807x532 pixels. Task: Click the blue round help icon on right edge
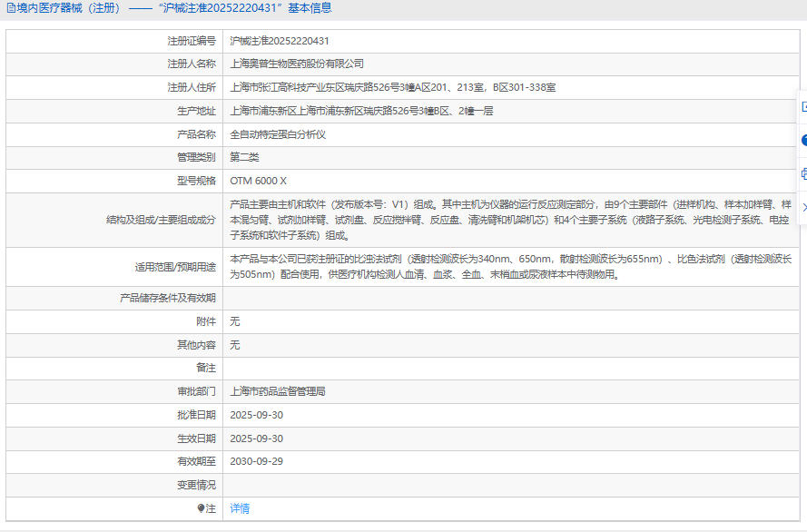[803, 140]
